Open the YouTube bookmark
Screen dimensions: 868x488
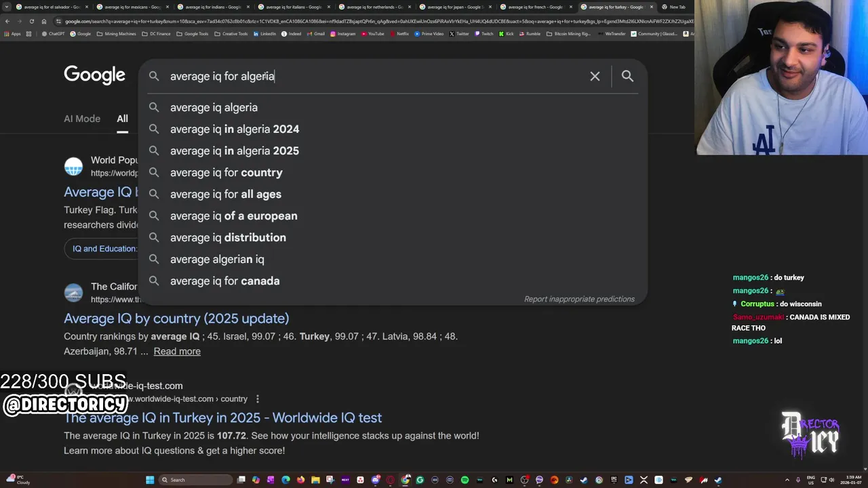point(372,34)
